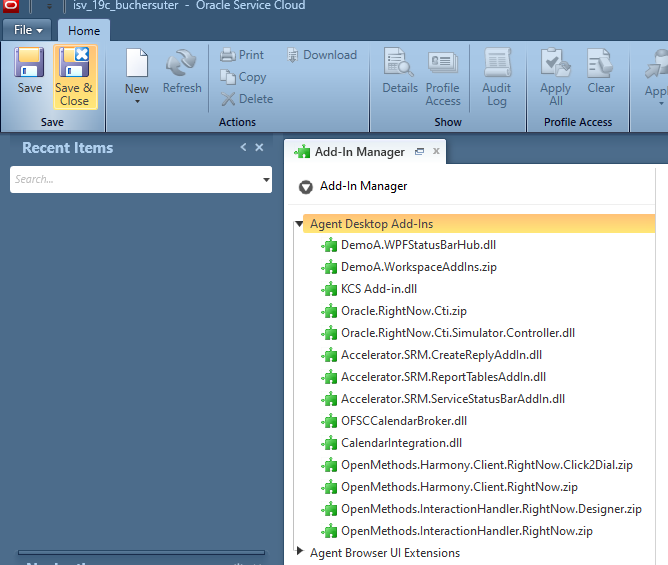668x565 pixels.
Task: Click the Recent Items search field
Action: pos(135,179)
